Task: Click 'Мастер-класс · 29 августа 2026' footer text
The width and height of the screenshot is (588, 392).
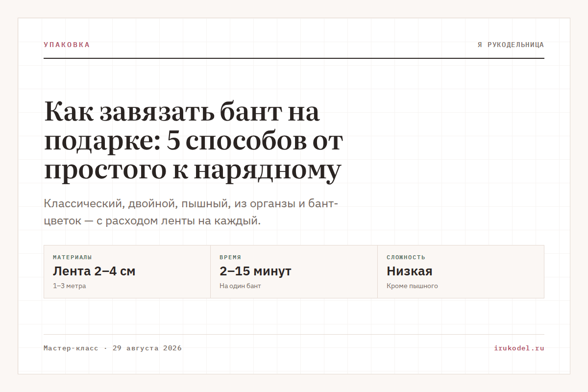Action: coord(113,348)
